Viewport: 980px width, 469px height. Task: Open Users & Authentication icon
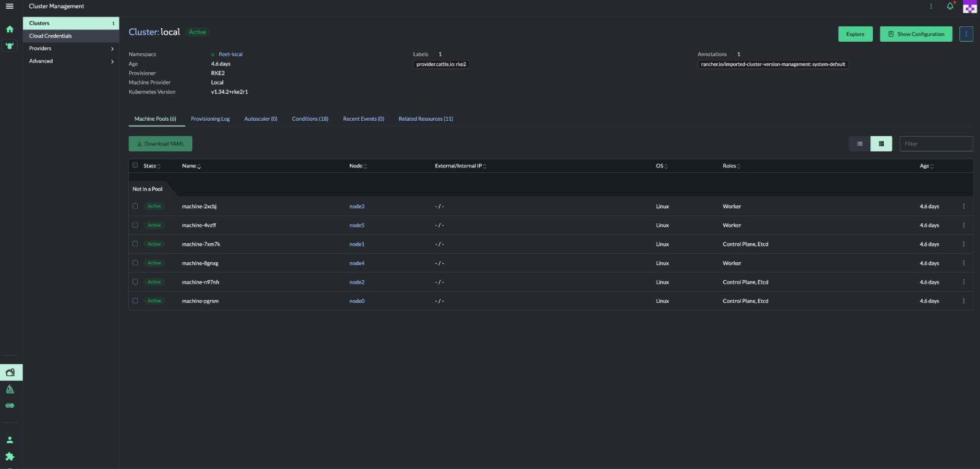(x=10, y=440)
